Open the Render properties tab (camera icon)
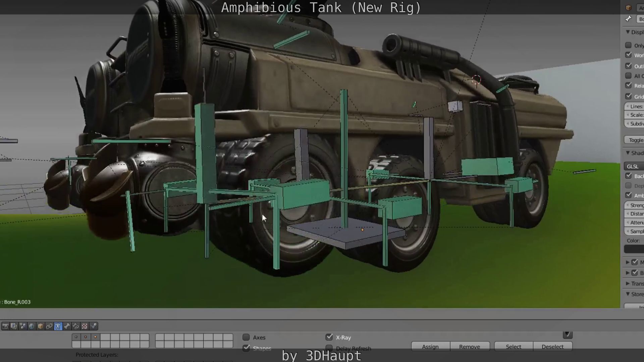Image resolution: width=644 pixels, height=362 pixels. 5,326
